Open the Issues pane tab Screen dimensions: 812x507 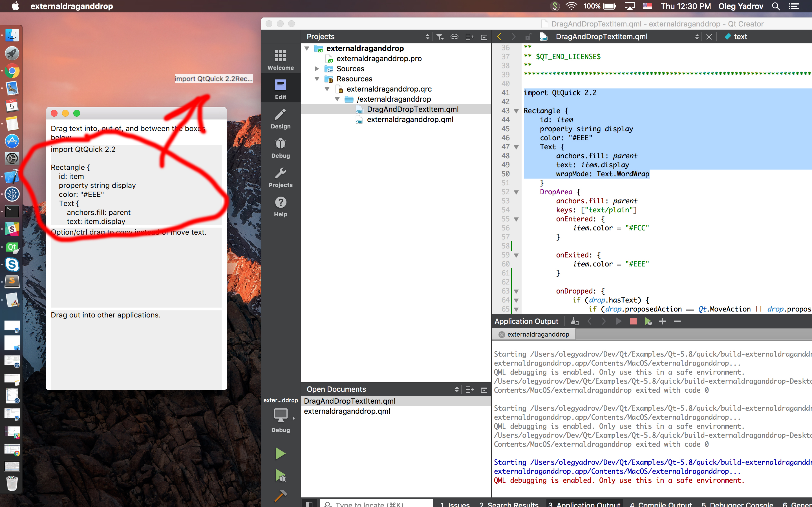click(x=455, y=504)
